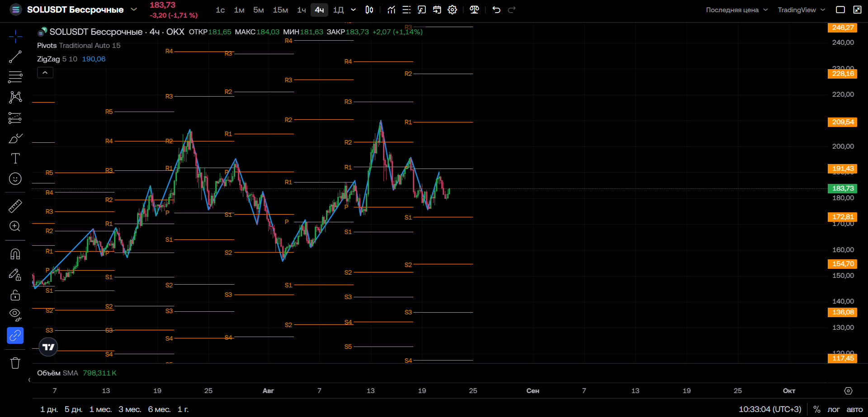This screenshot has width=868, height=417.
Task: Toggle stay-in-drawing-mode pencil lock
Action: click(x=15, y=275)
